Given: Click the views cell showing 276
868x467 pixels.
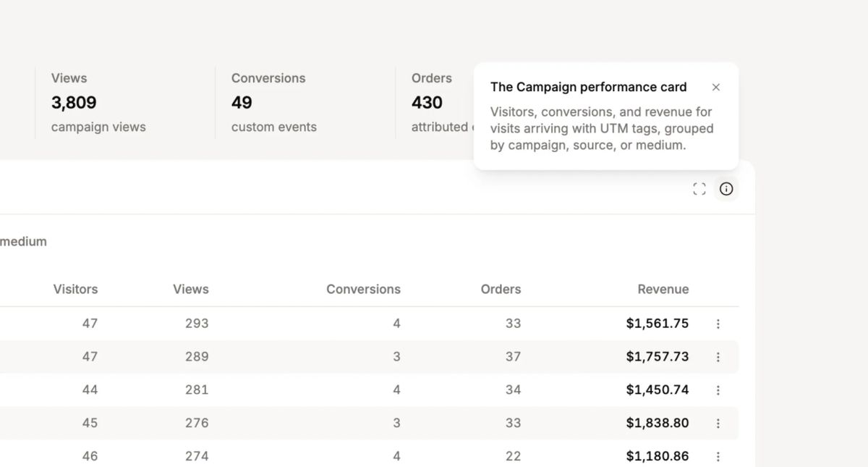Looking at the screenshot, I should 197,424.
